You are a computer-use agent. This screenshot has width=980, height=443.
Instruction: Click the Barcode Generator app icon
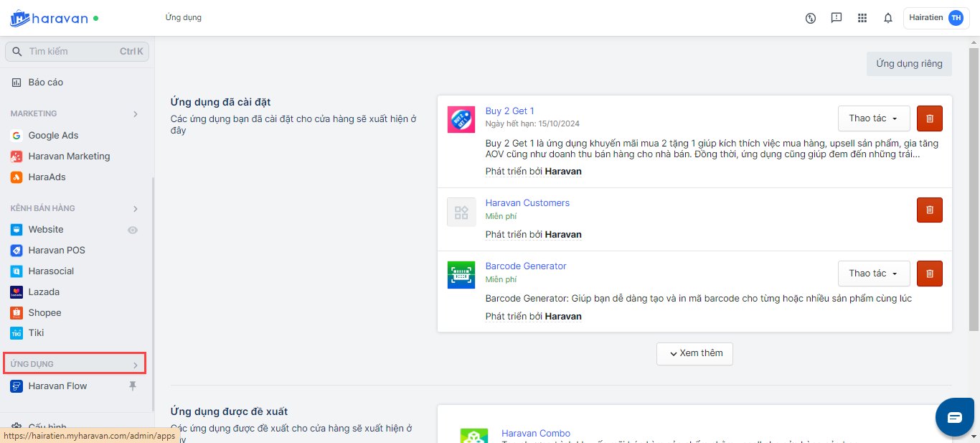461,275
